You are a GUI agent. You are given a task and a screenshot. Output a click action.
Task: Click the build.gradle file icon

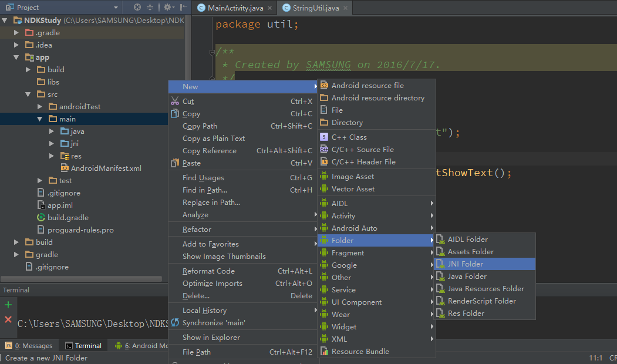(x=41, y=217)
